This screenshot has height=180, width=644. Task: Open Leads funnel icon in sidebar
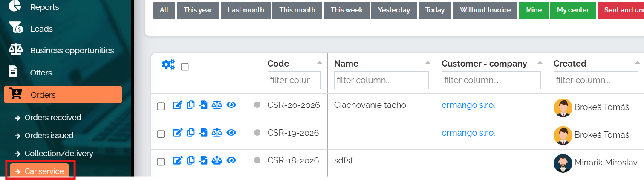pyautogui.click(x=16, y=29)
